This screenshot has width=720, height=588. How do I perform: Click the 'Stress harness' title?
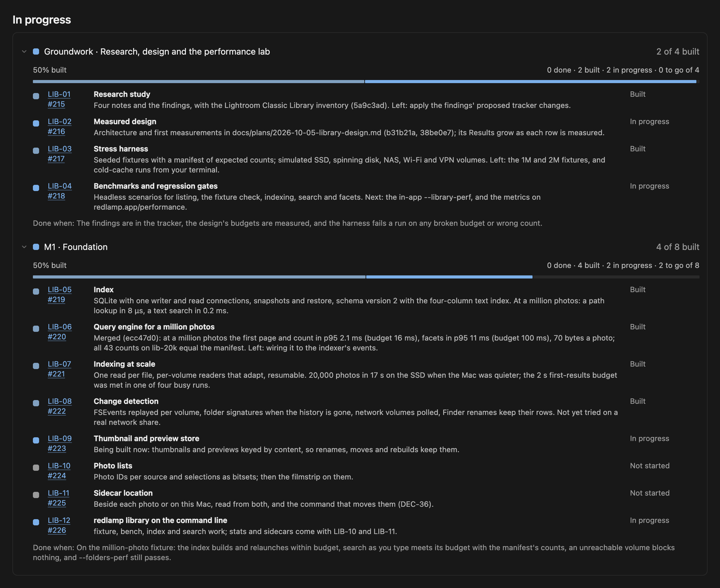pyautogui.click(x=121, y=149)
